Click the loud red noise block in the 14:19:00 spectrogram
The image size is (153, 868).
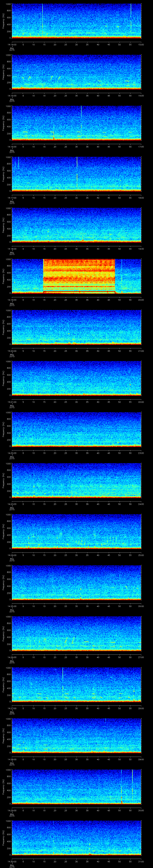coord(79,276)
